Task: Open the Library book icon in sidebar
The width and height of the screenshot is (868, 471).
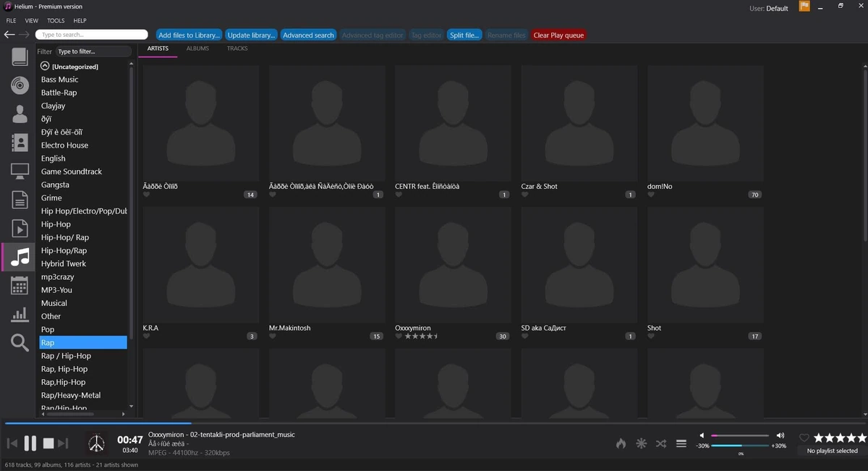Action: coord(20,57)
